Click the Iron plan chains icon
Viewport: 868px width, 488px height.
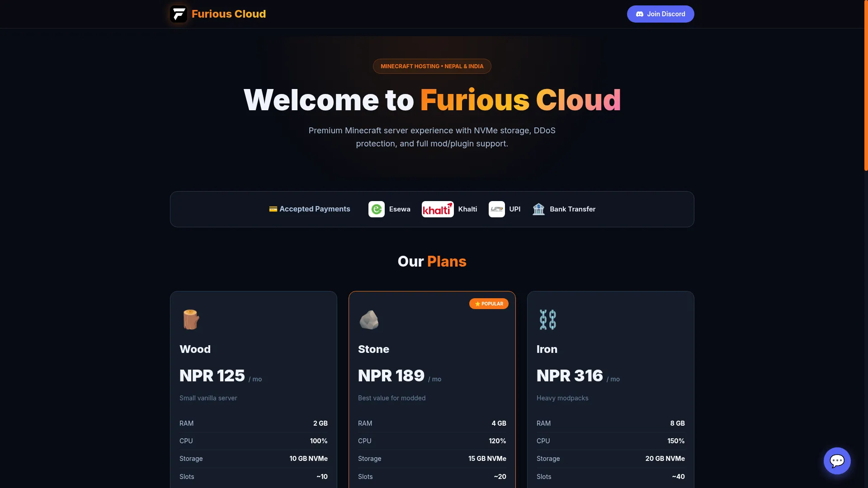click(x=548, y=319)
